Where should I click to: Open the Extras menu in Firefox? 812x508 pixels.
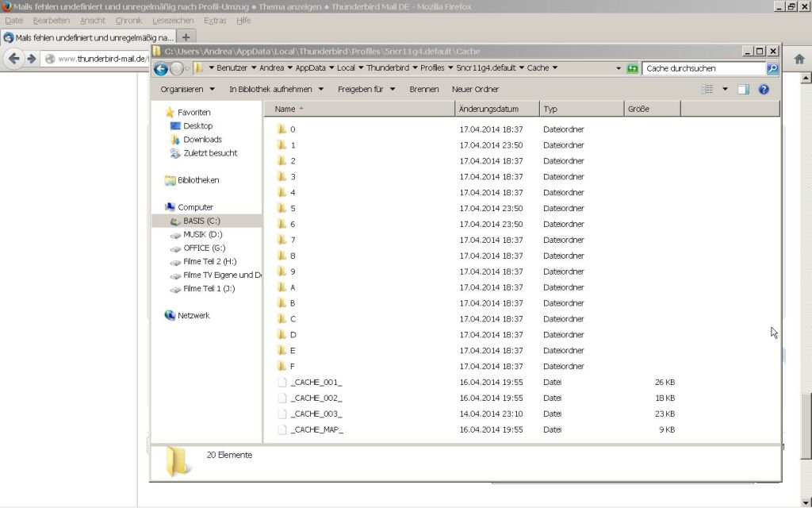pyautogui.click(x=215, y=20)
